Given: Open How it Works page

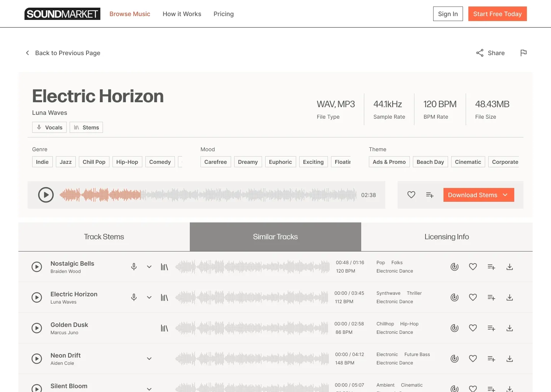Looking at the screenshot, I should click(x=182, y=14).
